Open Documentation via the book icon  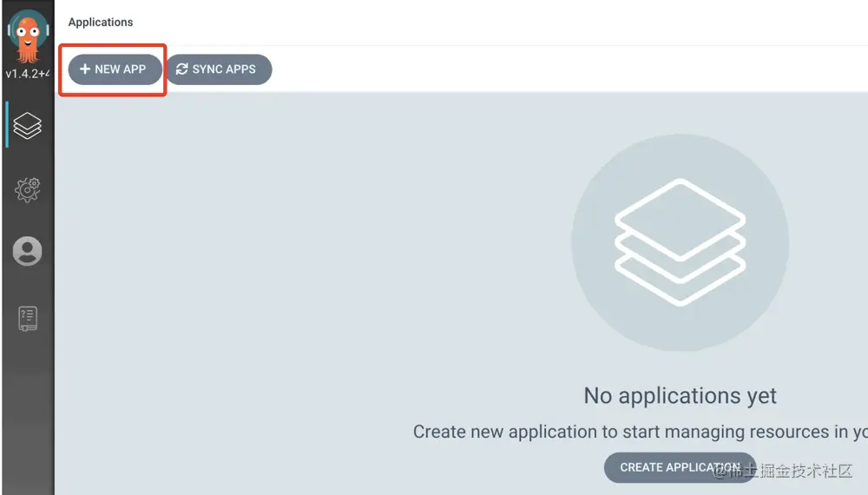[x=28, y=319]
